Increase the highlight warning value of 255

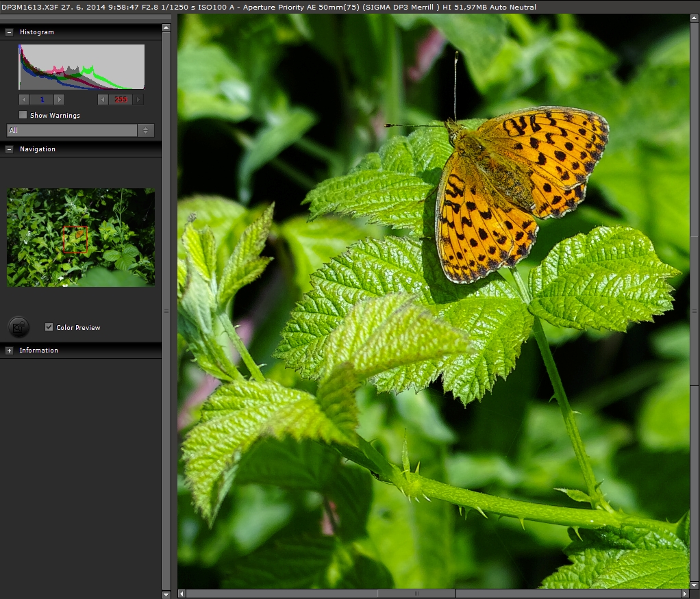[x=138, y=99]
